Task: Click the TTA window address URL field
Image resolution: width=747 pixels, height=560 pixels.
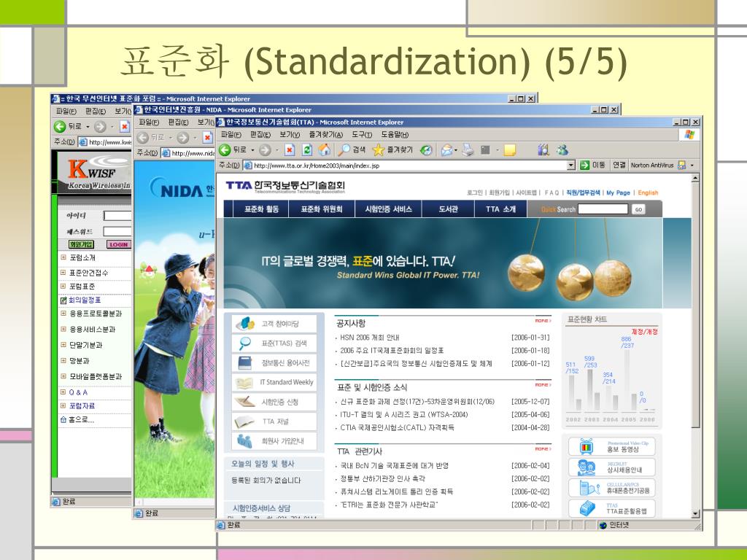Action: coord(410,166)
